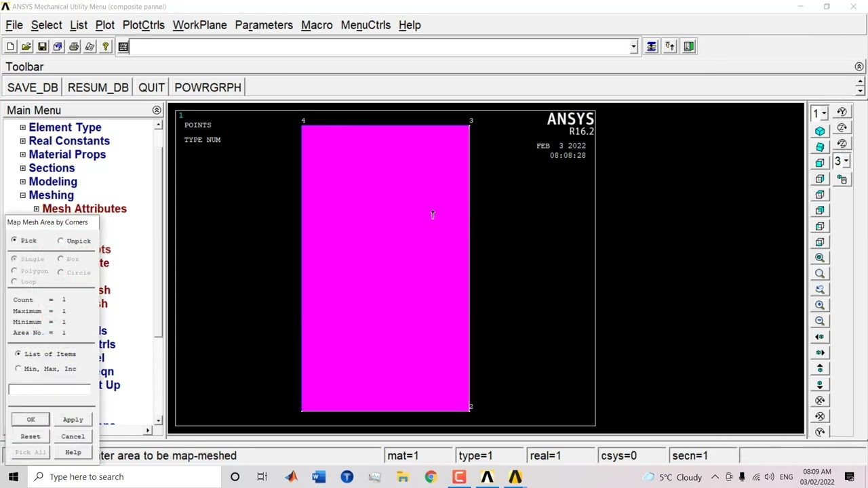868x488 pixels.
Task: Open the command input history dropdown
Action: pyautogui.click(x=633, y=47)
